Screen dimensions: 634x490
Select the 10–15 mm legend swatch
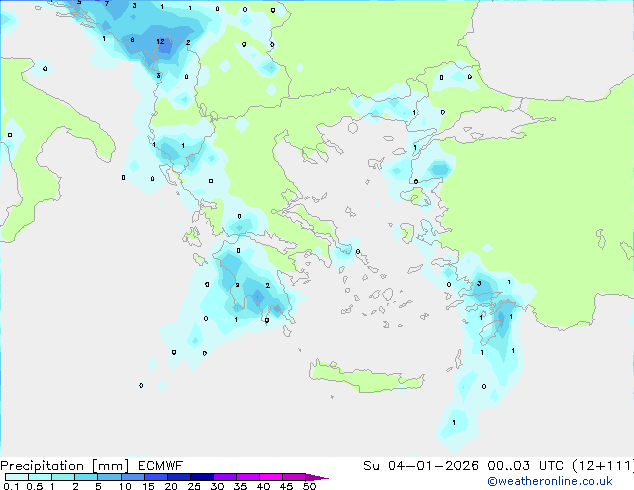132,477
